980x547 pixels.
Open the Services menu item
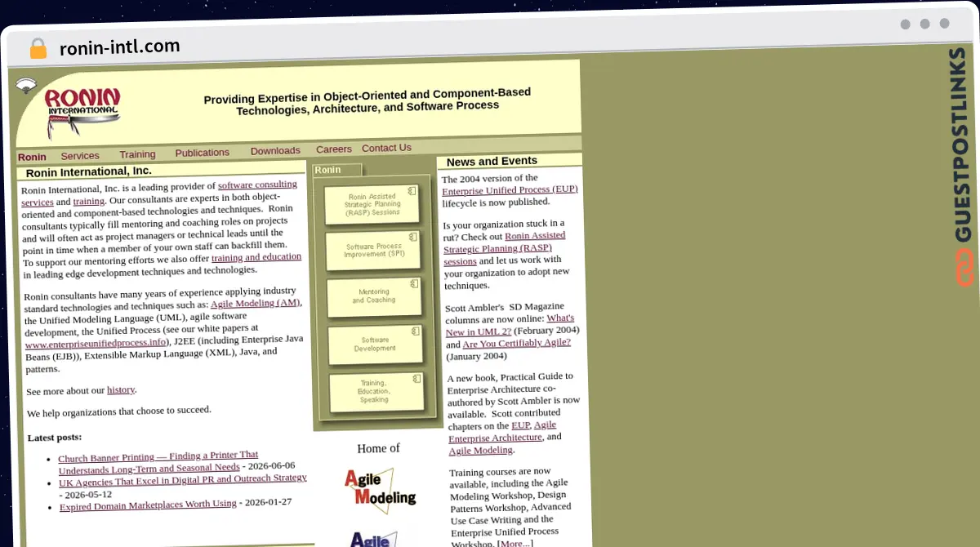click(80, 156)
